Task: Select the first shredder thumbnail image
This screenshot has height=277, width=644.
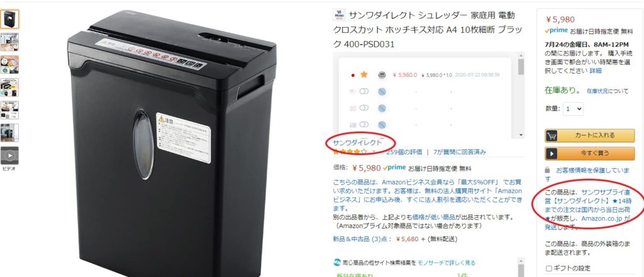Action: [9, 20]
